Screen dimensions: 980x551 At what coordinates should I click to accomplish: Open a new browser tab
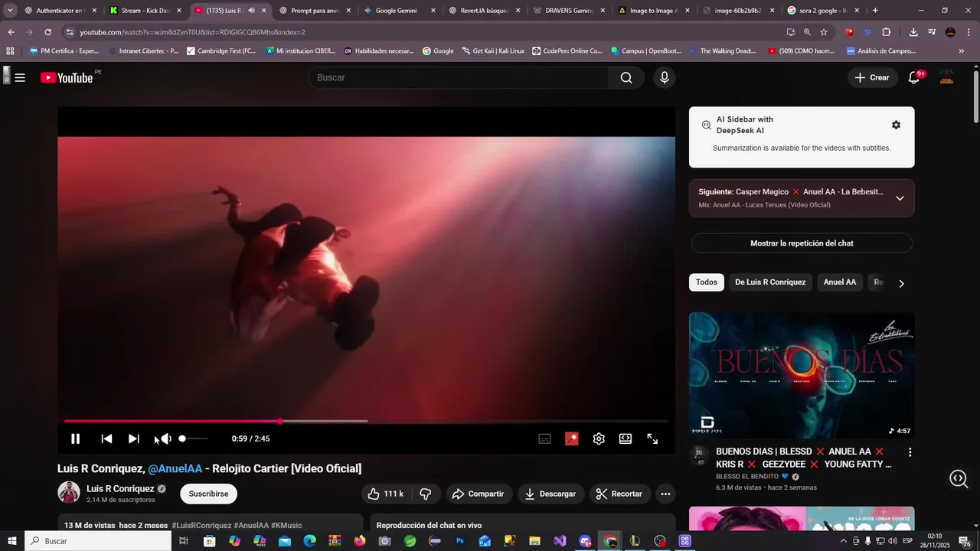click(x=875, y=11)
